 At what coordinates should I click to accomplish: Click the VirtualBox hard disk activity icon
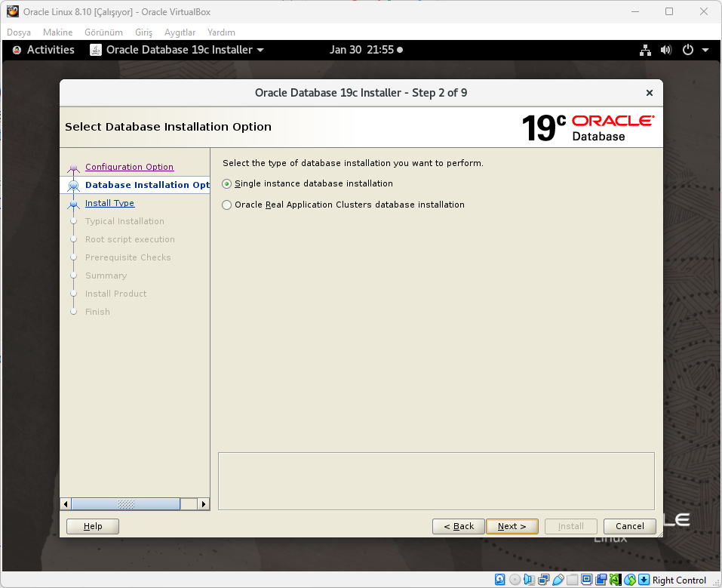(499, 580)
